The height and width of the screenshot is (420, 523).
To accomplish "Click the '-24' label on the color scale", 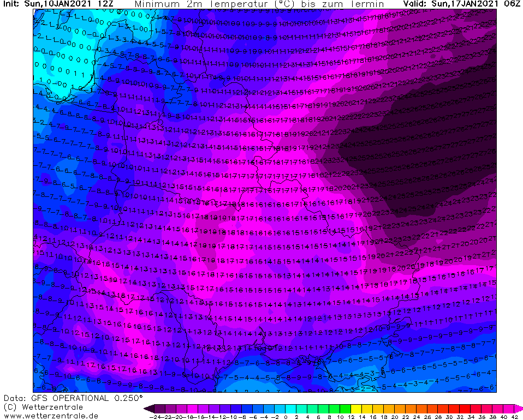I will click(x=154, y=417).
